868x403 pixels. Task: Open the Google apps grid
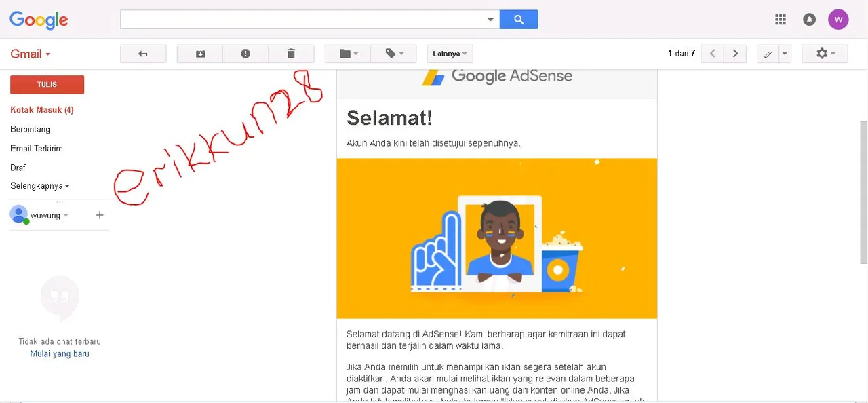point(781,20)
